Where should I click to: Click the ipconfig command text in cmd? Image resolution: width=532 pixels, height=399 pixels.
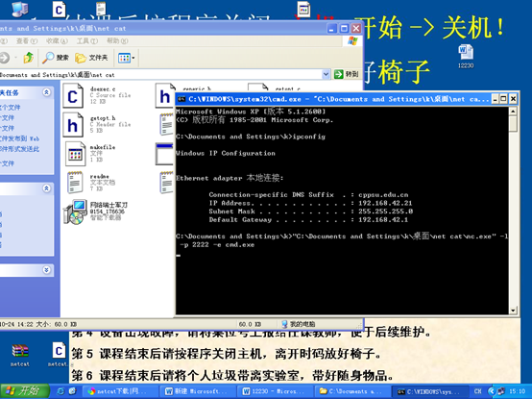(309, 137)
